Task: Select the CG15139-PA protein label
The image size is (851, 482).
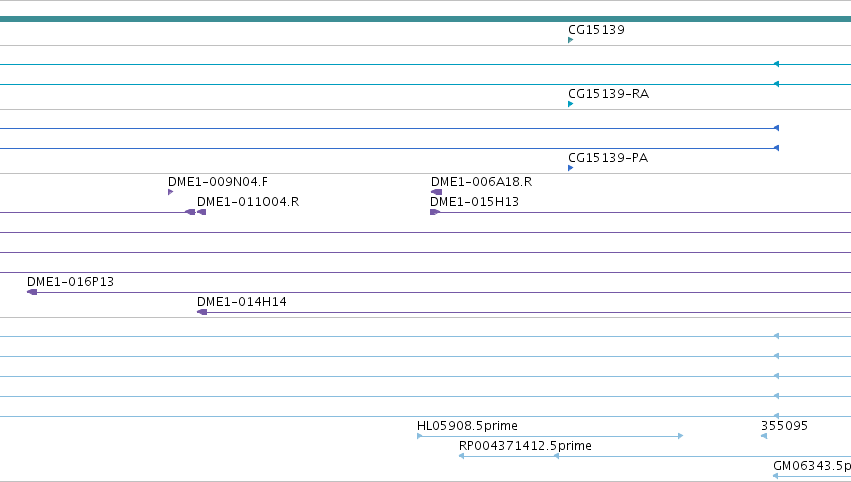Action: pos(608,158)
